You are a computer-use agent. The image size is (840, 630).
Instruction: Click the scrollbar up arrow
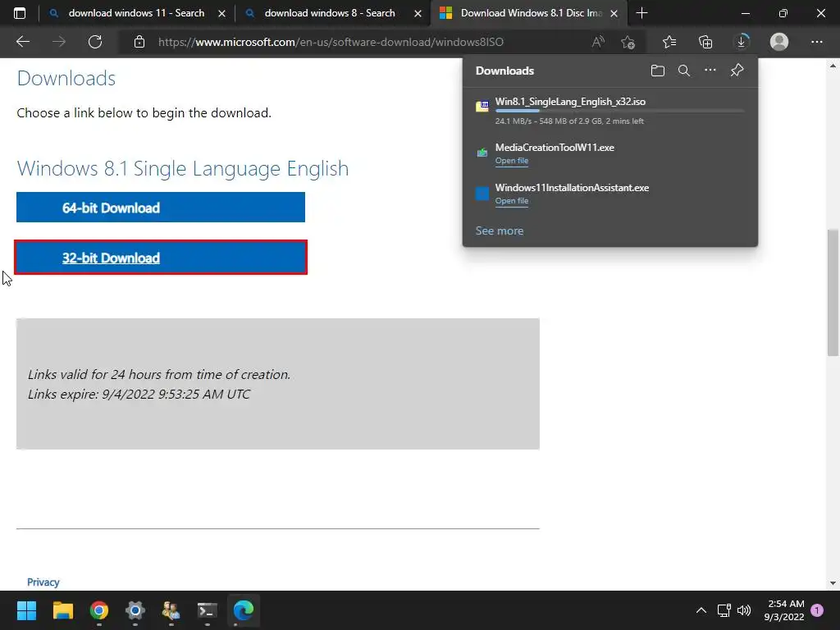click(x=833, y=66)
